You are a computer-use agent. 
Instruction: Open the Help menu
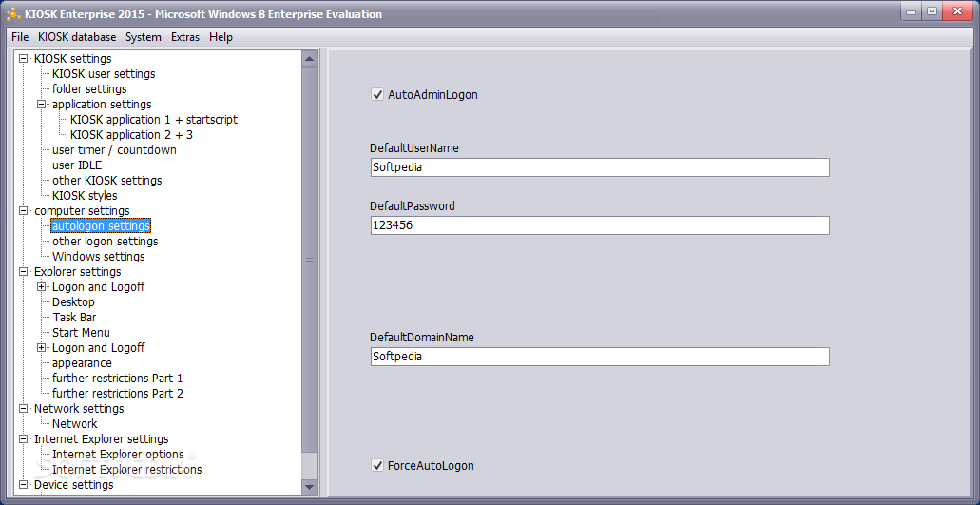tap(221, 37)
